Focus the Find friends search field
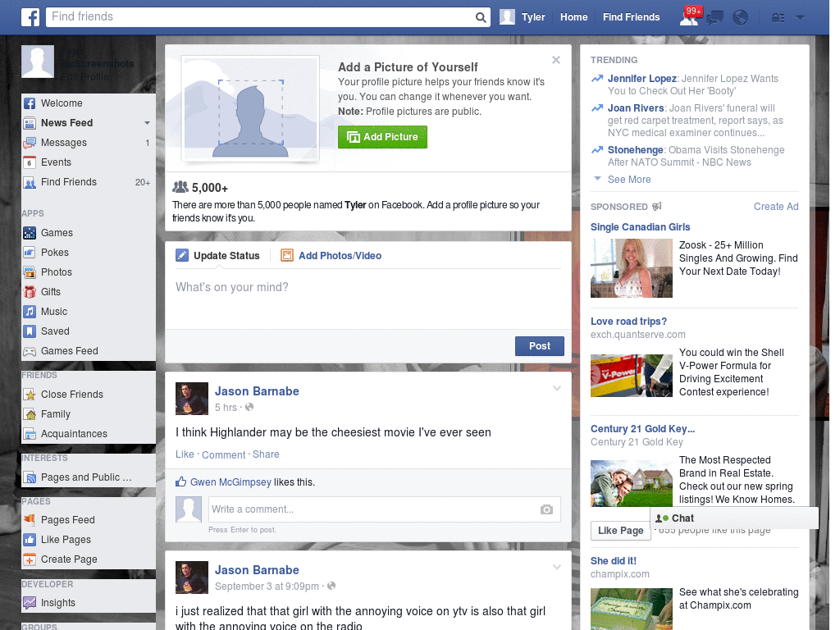 (x=261, y=17)
